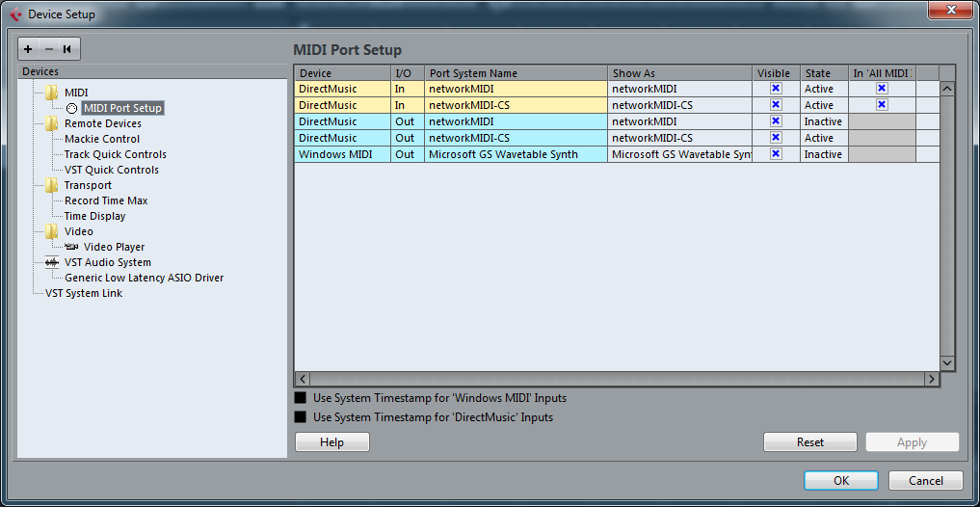Click the Video Player device icon
980x507 pixels.
coord(71,247)
